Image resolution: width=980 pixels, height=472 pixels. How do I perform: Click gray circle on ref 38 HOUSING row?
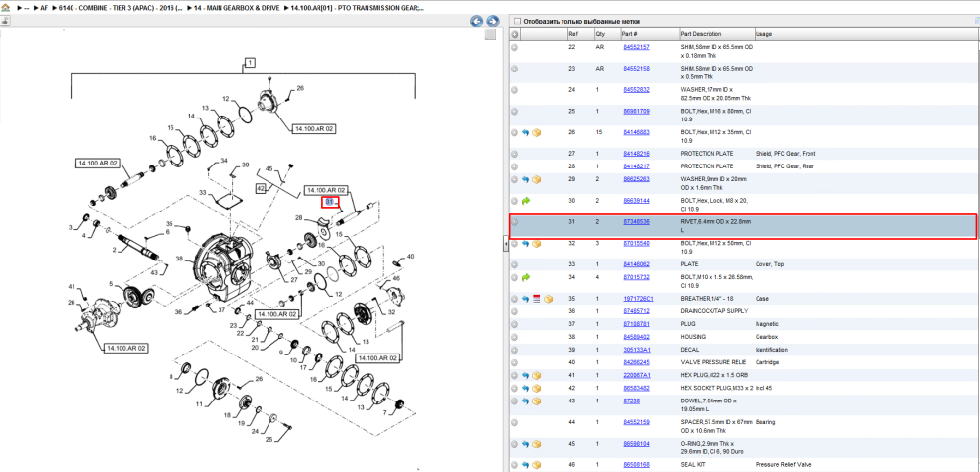pos(514,337)
